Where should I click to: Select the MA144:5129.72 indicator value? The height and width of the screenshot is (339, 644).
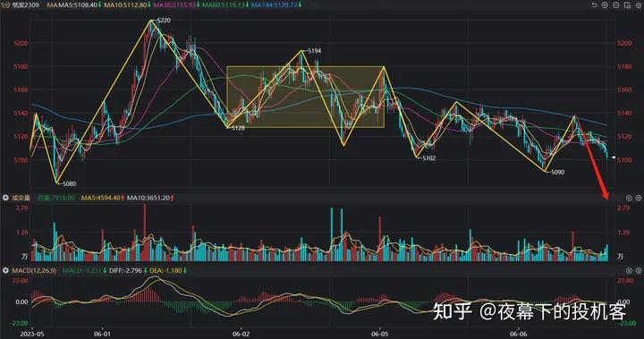(x=274, y=5)
